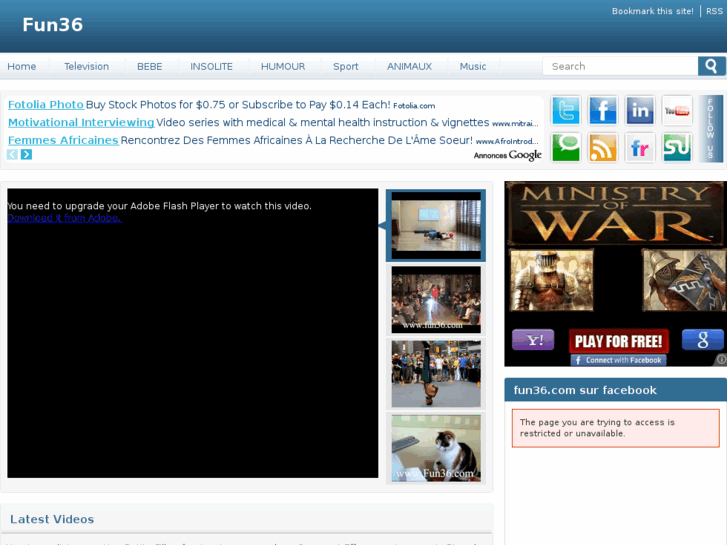This screenshot has width=727, height=545.
Task: Click 'Bookmark this site!' link
Action: [653, 11]
